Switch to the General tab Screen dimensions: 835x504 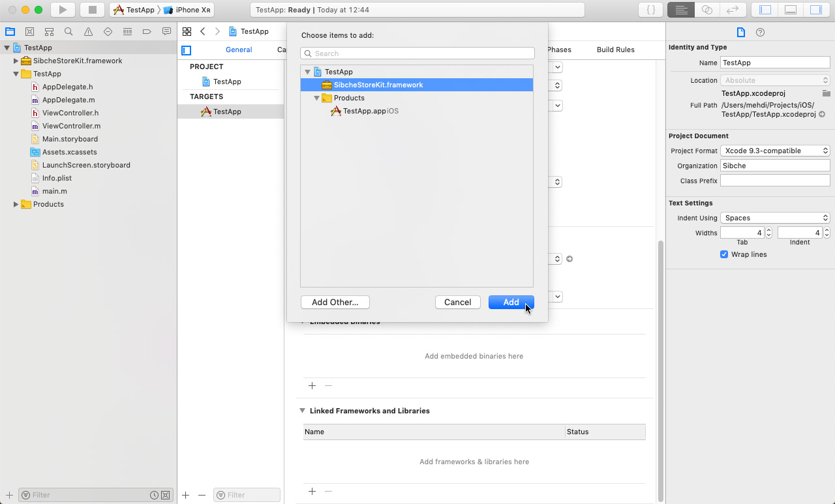(239, 50)
